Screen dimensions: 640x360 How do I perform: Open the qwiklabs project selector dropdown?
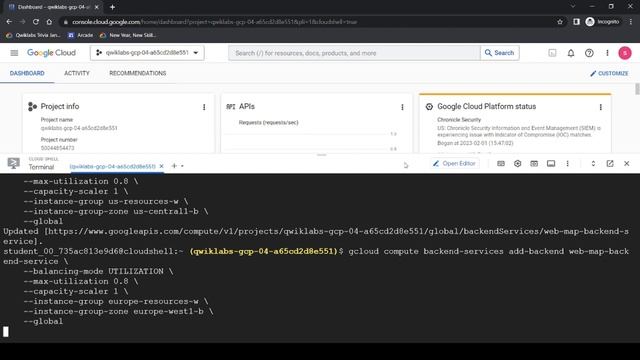point(147,53)
